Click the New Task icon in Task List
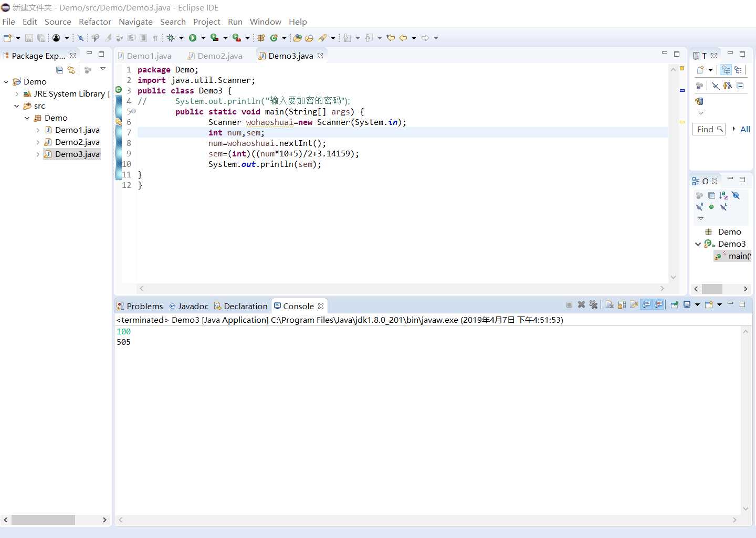 coord(700,70)
